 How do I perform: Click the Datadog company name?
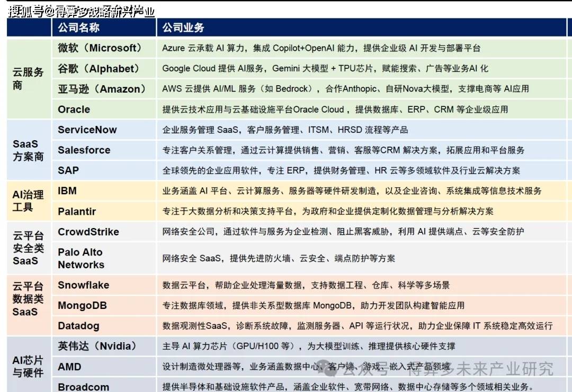click(78, 326)
